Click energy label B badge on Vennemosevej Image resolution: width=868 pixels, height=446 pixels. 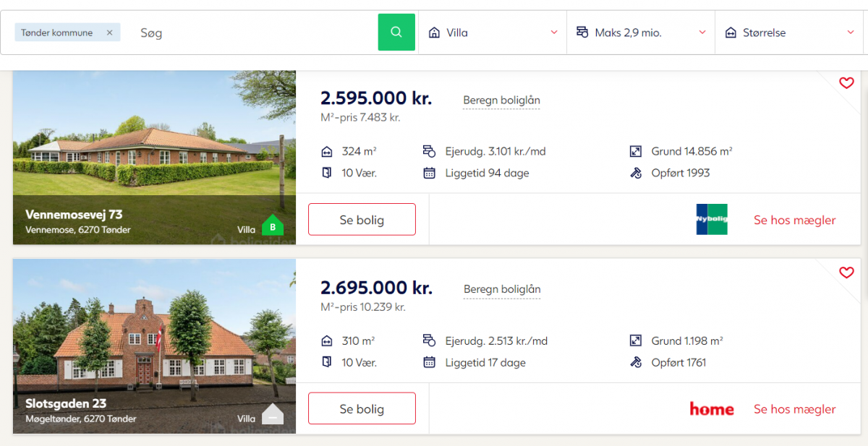(273, 226)
